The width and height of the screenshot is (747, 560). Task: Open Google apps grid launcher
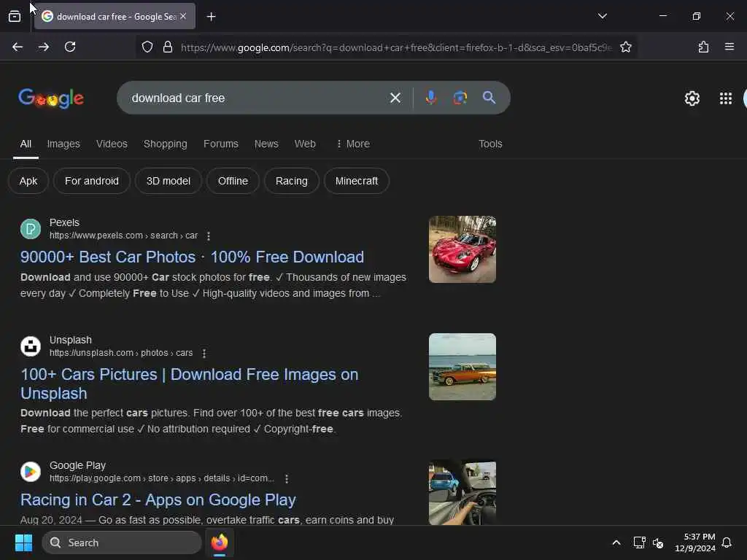(x=726, y=98)
